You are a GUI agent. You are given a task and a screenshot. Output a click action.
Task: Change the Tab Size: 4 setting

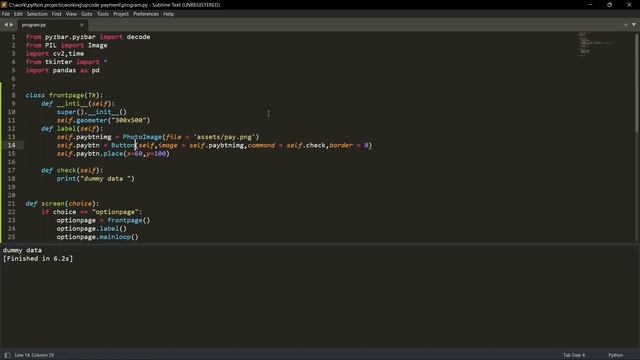coord(574,355)
